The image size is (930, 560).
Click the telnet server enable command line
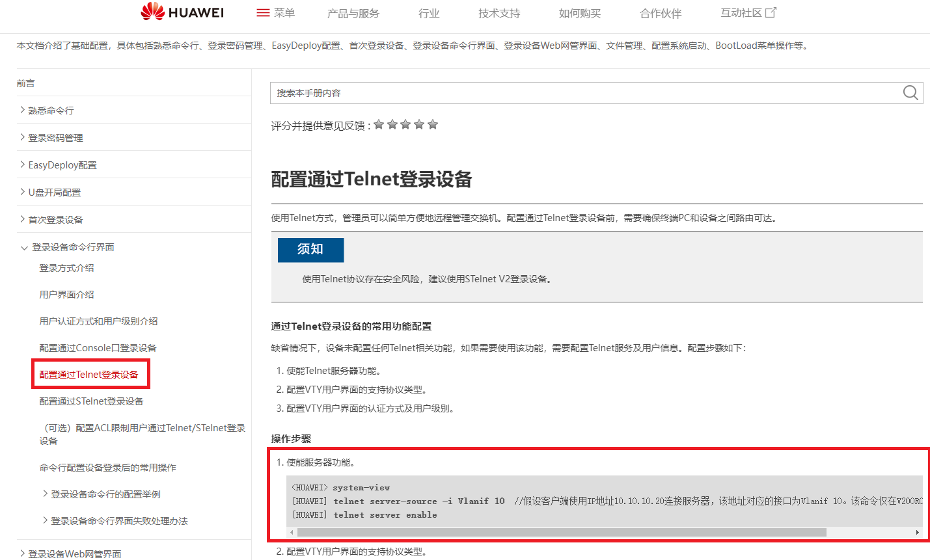pos(364,515)
